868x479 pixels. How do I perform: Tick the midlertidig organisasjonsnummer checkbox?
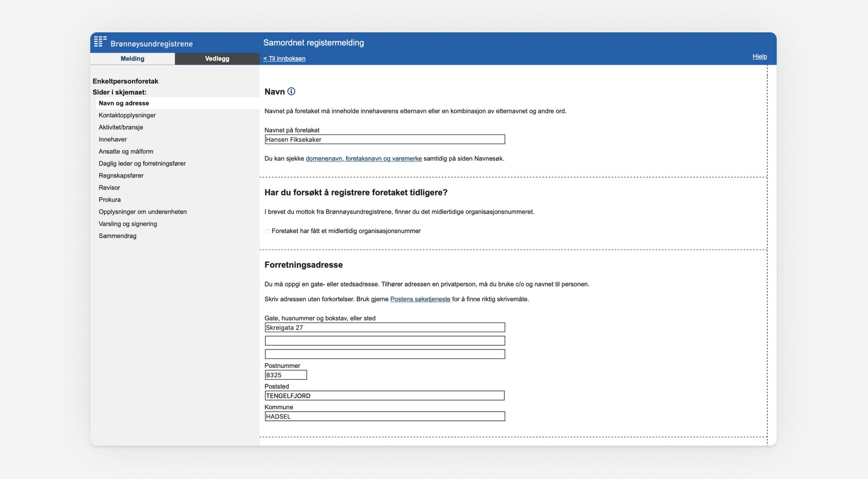[x=267, y=231]
